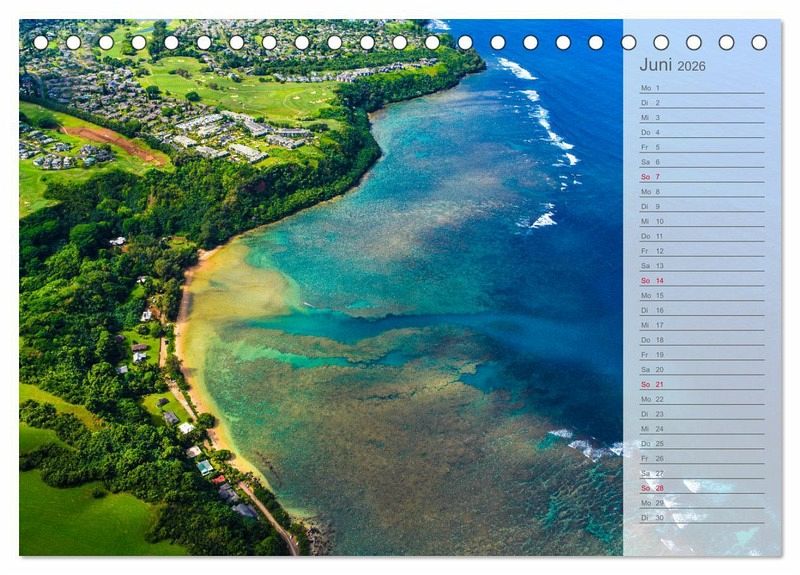
Task: Select the row 'Di 9'
Action: tap(702, 206)
